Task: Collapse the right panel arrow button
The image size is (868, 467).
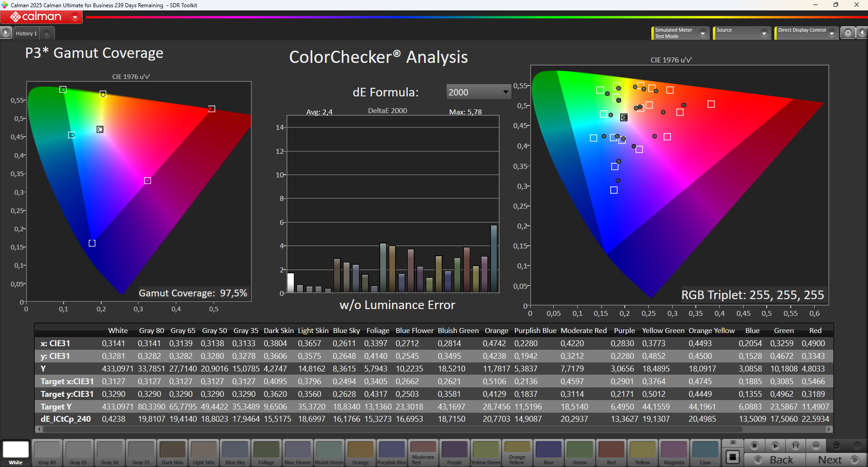Action: [862, 33]
